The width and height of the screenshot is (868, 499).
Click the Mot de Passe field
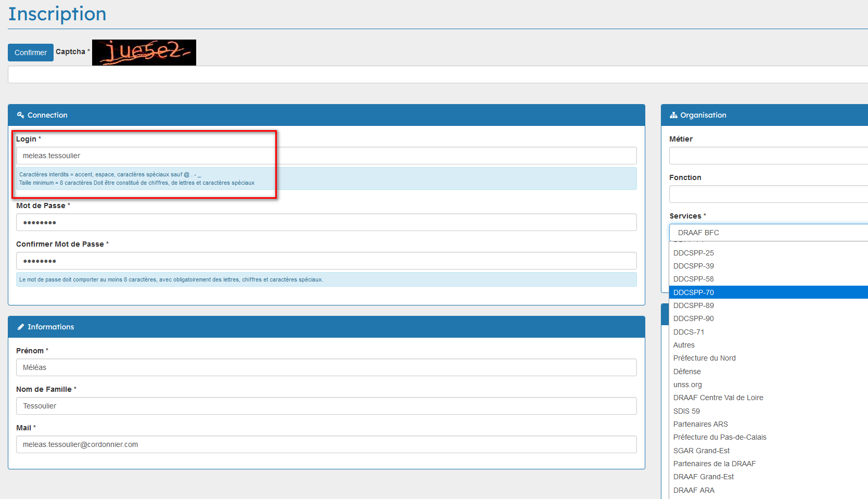pos(326,222)
